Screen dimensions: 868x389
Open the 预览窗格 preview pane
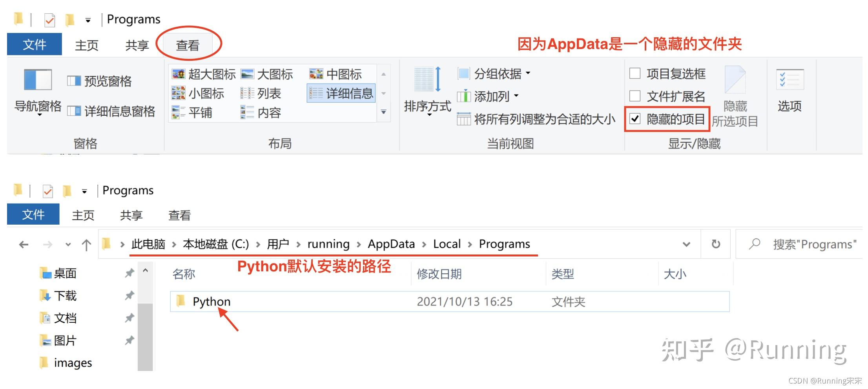click(x=101, y=81)
